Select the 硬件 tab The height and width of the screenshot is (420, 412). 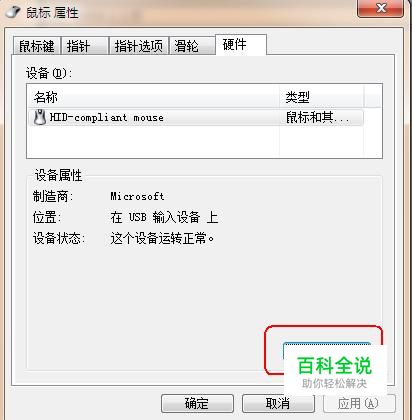(x=241, y=44)
